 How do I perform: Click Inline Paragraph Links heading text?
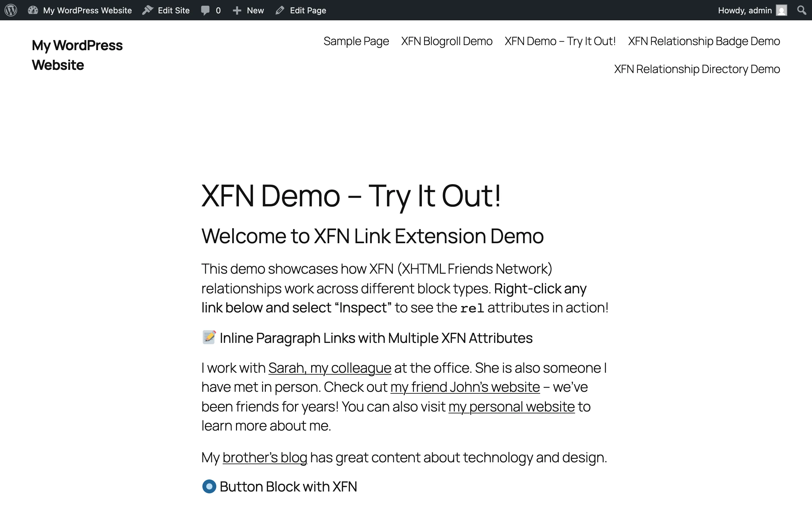tap(376, 338)
